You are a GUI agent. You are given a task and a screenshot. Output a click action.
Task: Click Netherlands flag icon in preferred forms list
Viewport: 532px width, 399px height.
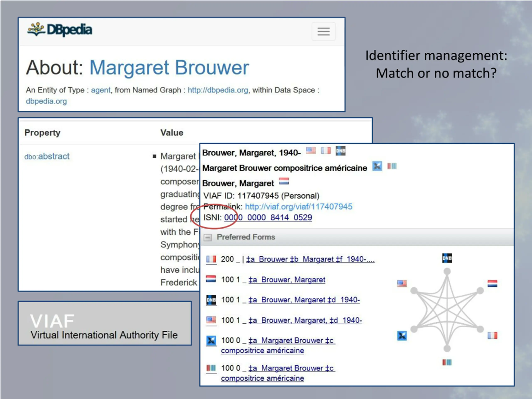(x=211, y=279)
